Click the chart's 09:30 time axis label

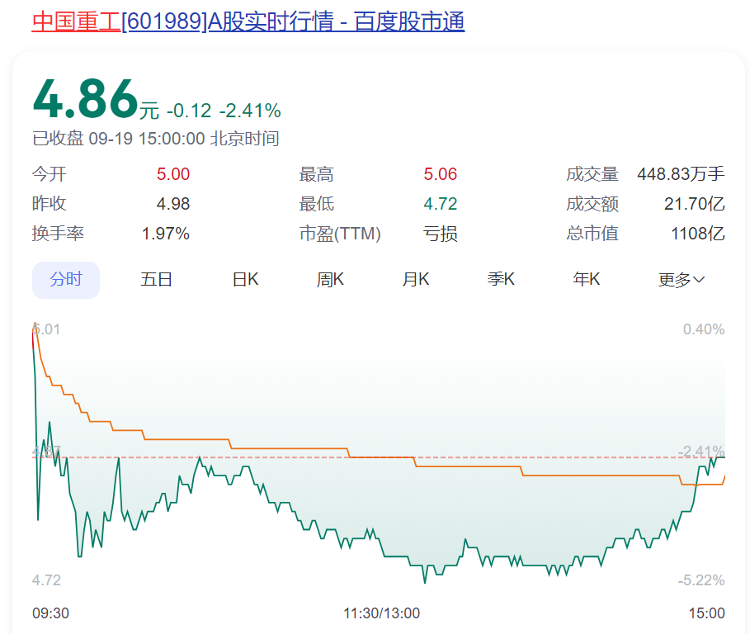(51, 613)
